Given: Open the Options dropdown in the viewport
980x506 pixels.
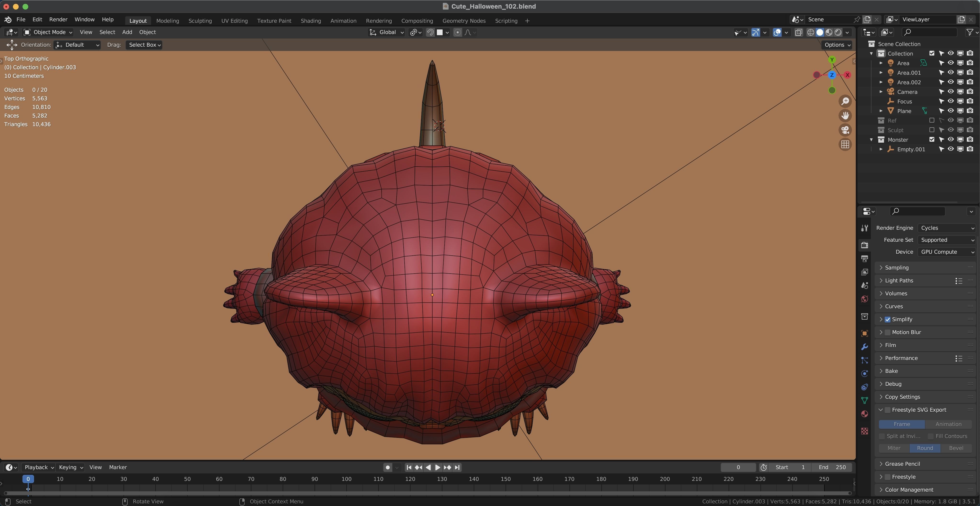Looking at the screenshot, I should click(837, 45).
